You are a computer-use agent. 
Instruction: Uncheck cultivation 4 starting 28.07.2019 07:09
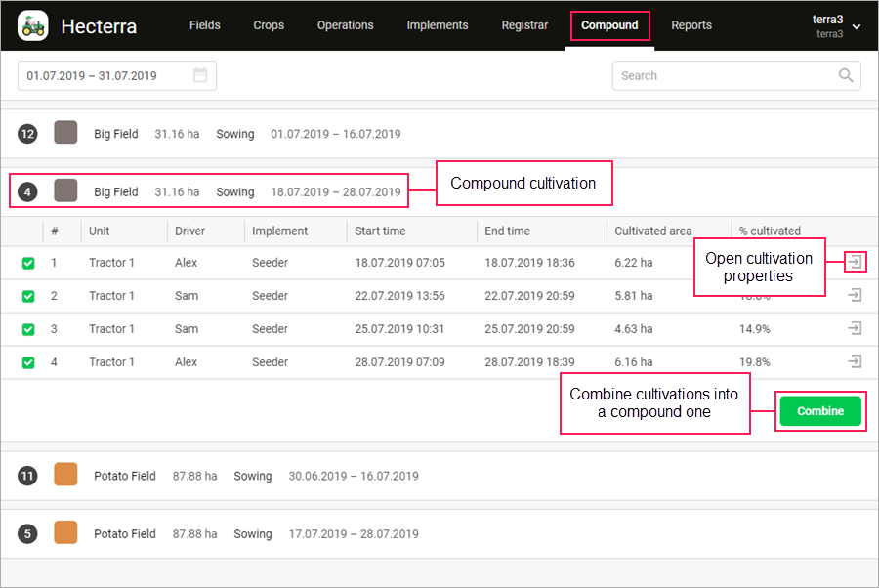click(x=28, y=362)
